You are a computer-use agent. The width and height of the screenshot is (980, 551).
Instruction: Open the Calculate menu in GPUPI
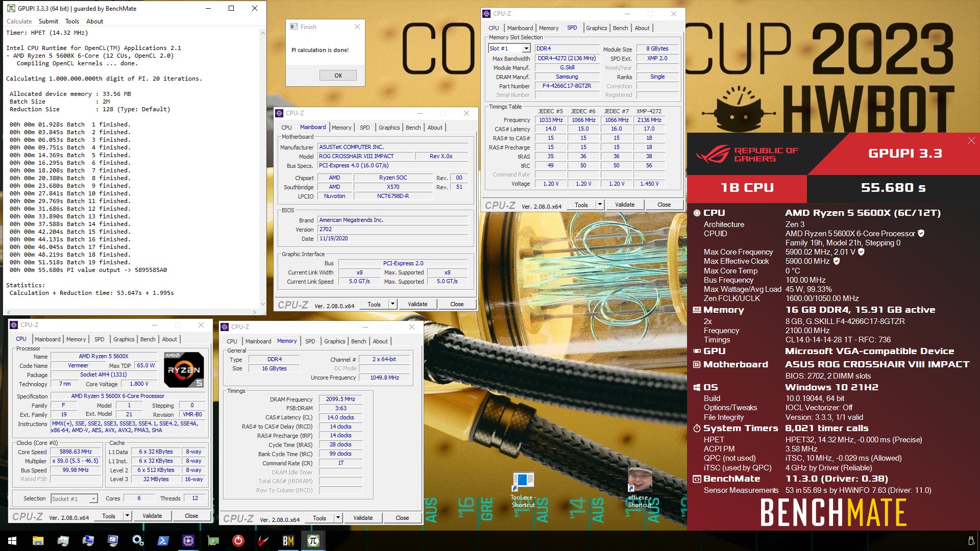pyautogui.click(x=19, y=21)
